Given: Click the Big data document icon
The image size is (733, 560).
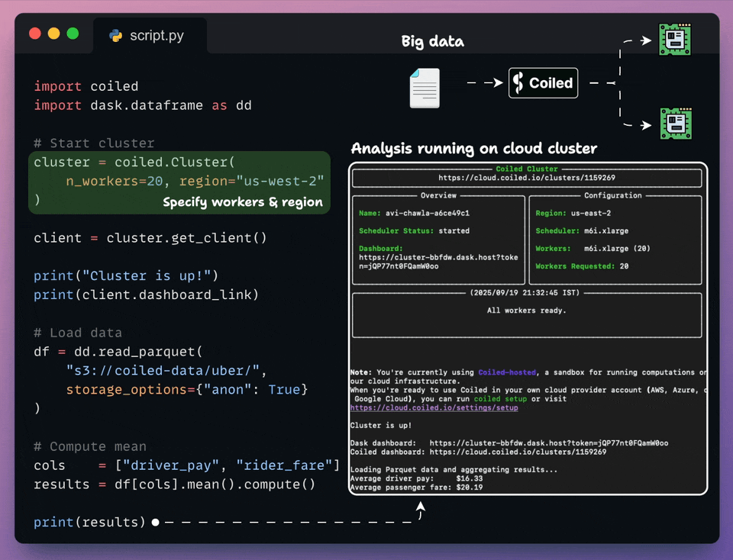Looking at the screenshot, I should pos(425,88).
